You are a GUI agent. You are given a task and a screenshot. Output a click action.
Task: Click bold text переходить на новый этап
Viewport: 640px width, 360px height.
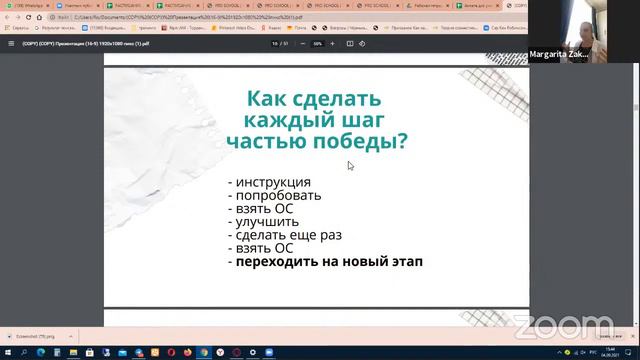tap(329, 261)
